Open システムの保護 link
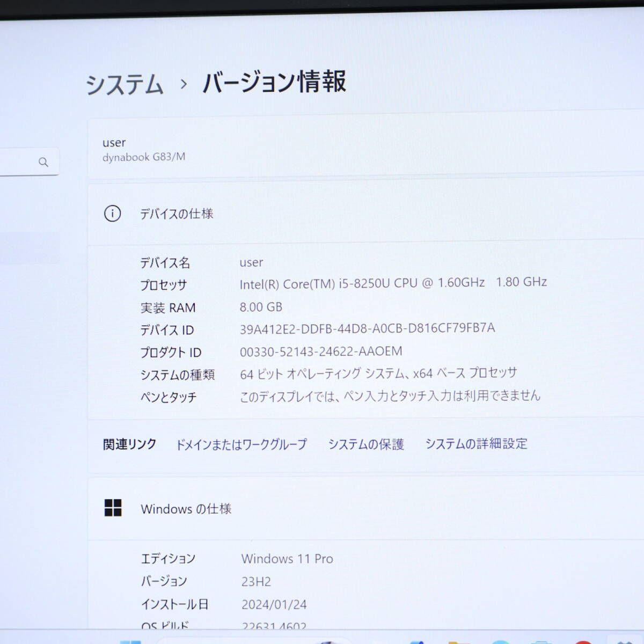The height and width of the screenshot is (644, 644). (x=366, y=444)
